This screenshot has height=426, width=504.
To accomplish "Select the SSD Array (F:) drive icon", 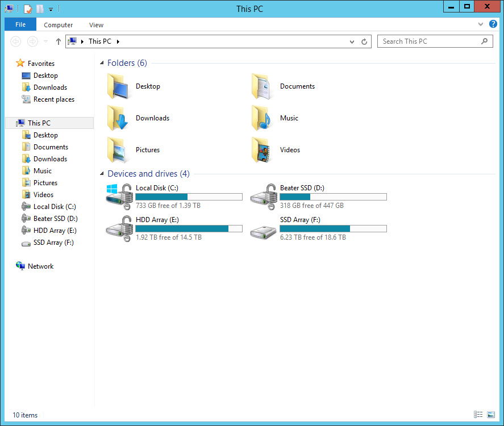I will [264, 232].
